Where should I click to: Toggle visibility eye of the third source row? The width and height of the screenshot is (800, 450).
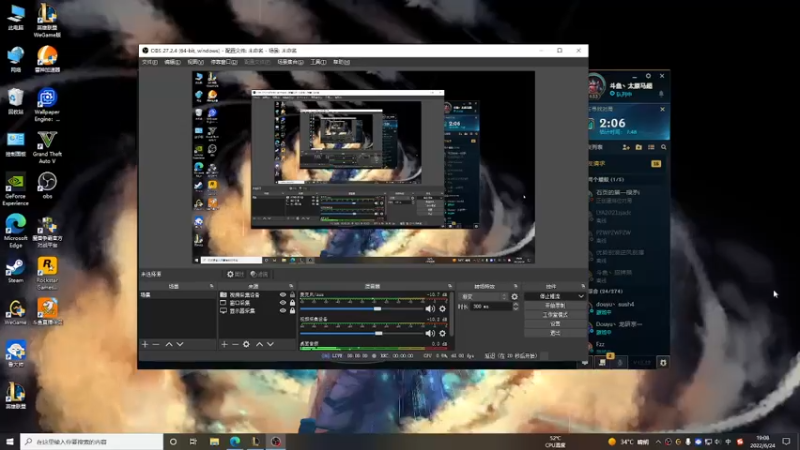283,310
